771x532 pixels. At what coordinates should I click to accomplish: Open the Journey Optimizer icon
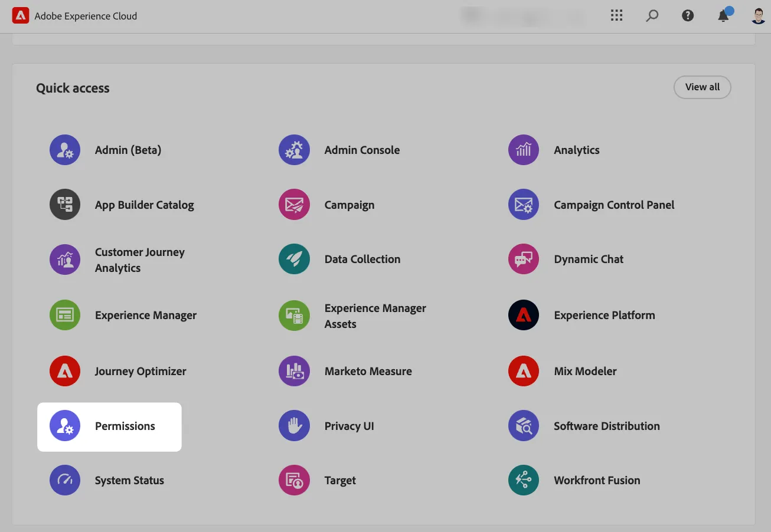coord(65,371)
